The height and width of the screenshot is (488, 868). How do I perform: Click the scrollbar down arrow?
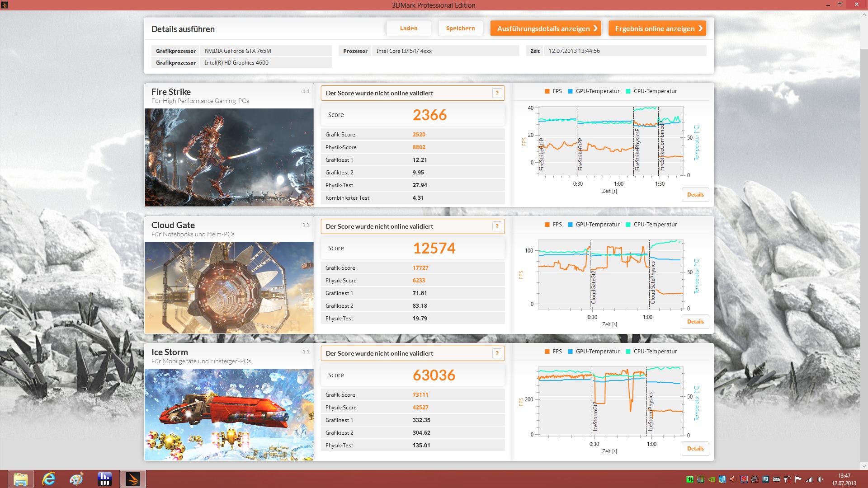[864, 466]
